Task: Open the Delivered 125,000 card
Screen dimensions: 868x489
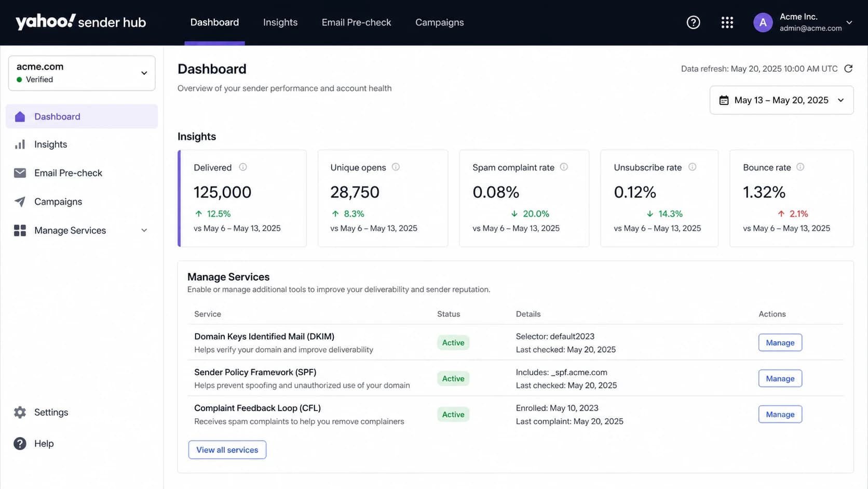Action: click(x=242, y=198)
